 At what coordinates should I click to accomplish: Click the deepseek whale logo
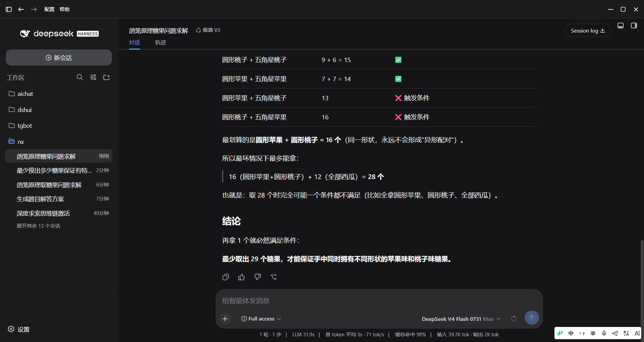pos(25,34)
